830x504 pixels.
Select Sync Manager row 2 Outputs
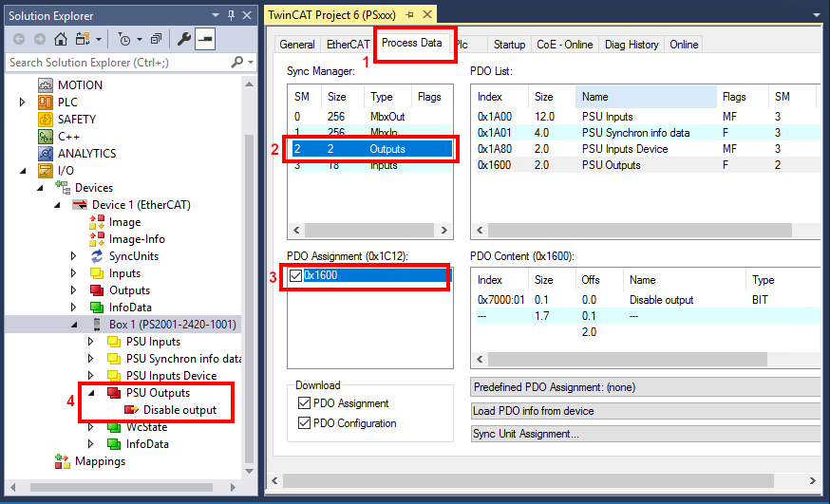pos(372,149)
